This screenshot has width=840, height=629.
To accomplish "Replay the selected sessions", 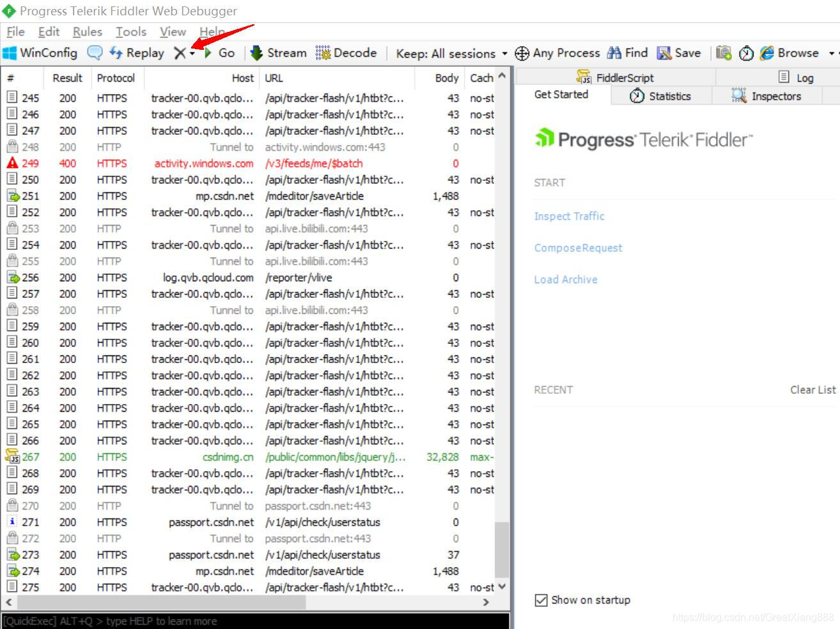I will pos(137,53).
